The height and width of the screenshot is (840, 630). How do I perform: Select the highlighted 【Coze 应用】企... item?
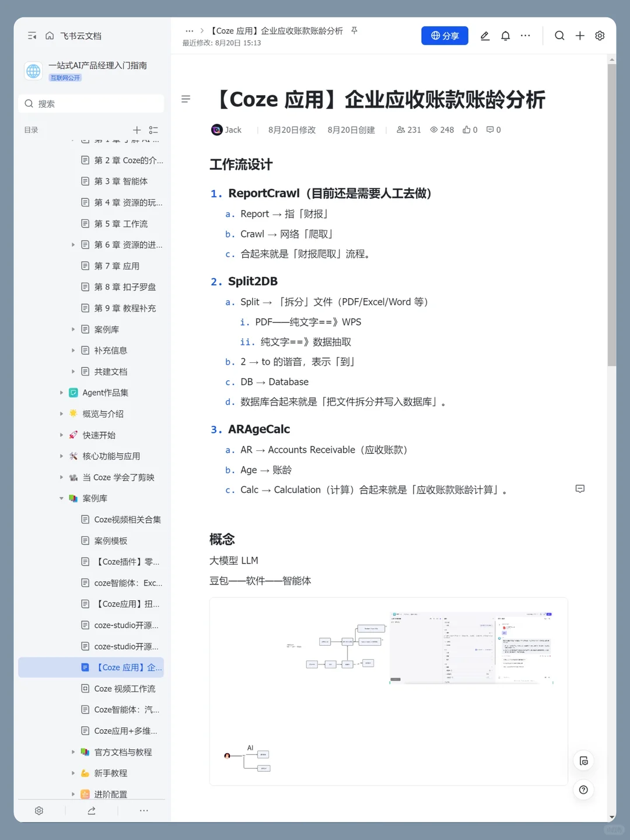tap(91, 667)
